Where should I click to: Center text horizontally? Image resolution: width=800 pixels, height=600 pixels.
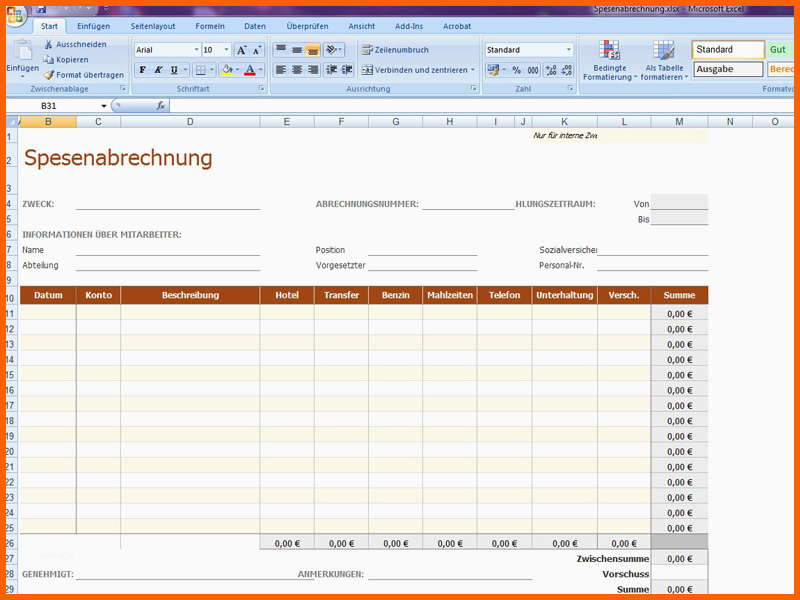click(x=296, y=70)
